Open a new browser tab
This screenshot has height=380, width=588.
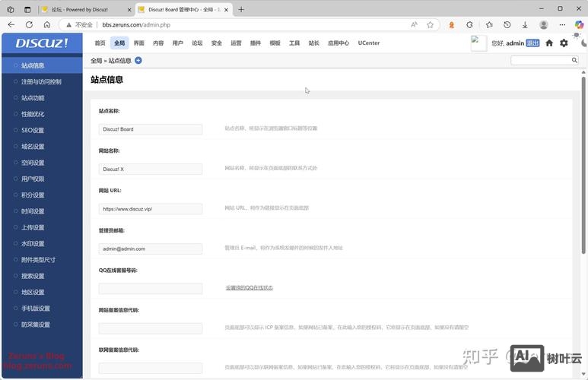point(241,10)
